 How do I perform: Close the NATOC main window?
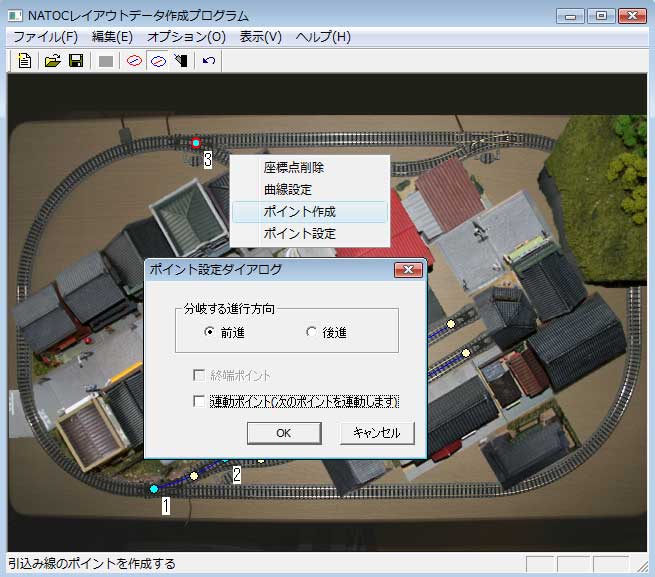click(632, 16)
